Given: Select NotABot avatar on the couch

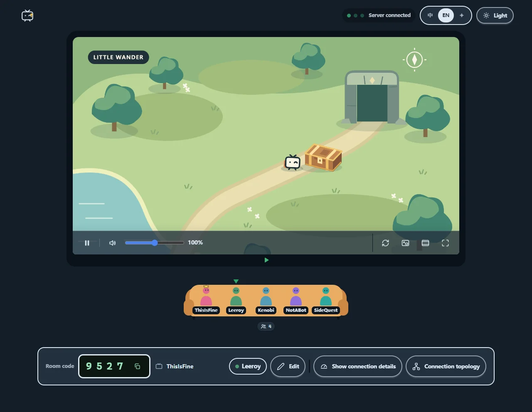Looking at the screenshot, I should [x=296, y=300].
